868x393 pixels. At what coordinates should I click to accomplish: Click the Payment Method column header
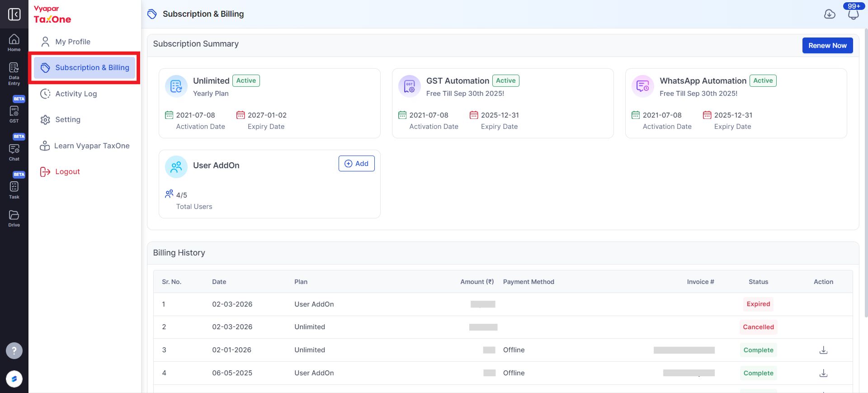coord(528,282)
